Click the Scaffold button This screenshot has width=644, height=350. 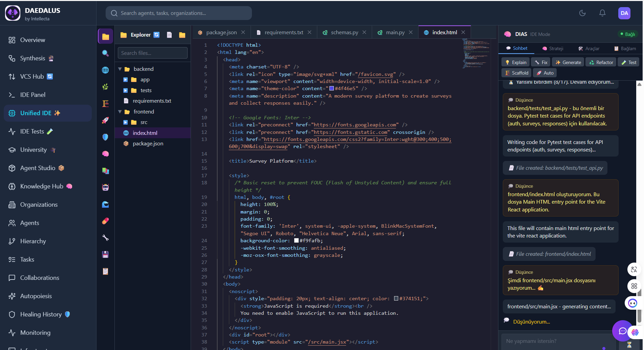click(517, 73)
